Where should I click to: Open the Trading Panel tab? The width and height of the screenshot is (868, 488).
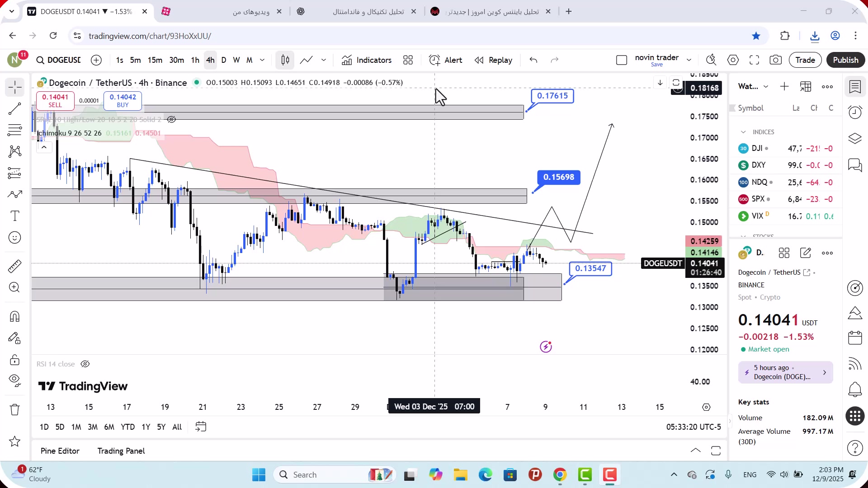121,451
